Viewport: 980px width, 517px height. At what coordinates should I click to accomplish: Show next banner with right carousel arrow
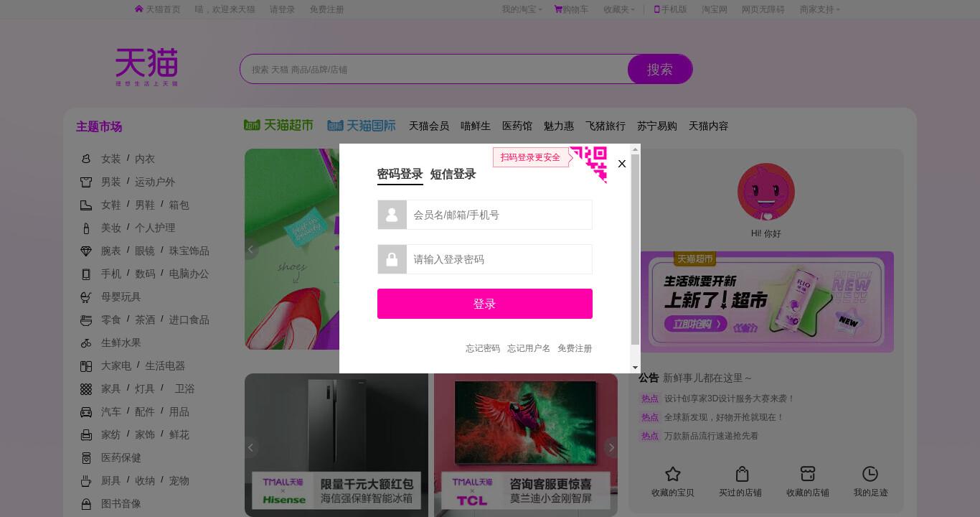(611, 447)
